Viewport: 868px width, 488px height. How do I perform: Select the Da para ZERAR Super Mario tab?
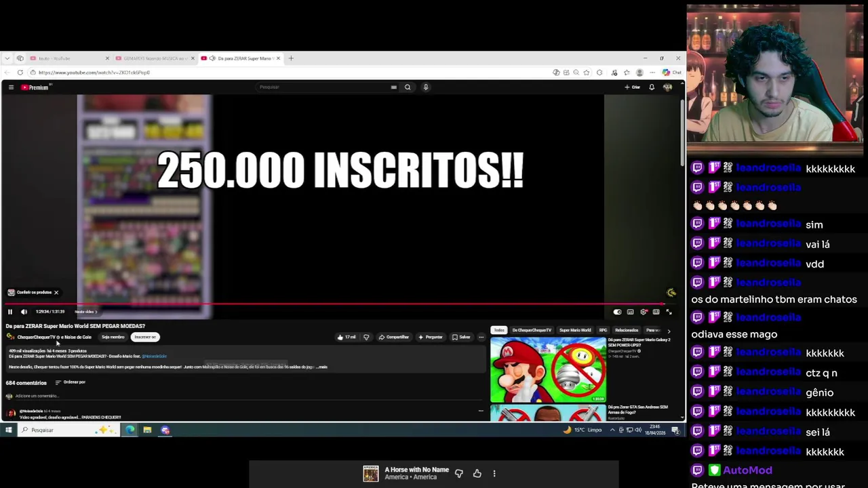coord(240,58)
